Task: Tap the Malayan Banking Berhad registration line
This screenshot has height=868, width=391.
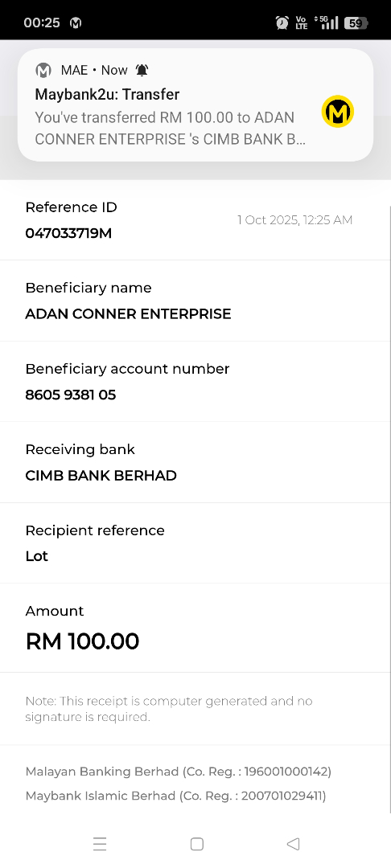Action: (x=179, y=771)
